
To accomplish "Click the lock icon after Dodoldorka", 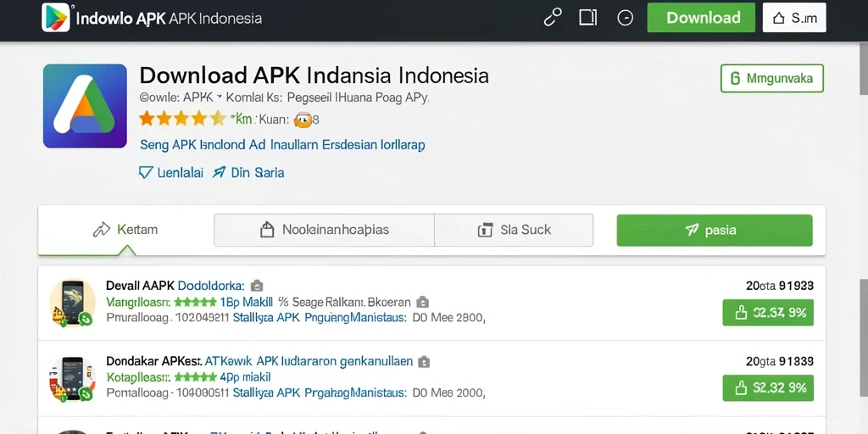I will click(x=257, y=287).
